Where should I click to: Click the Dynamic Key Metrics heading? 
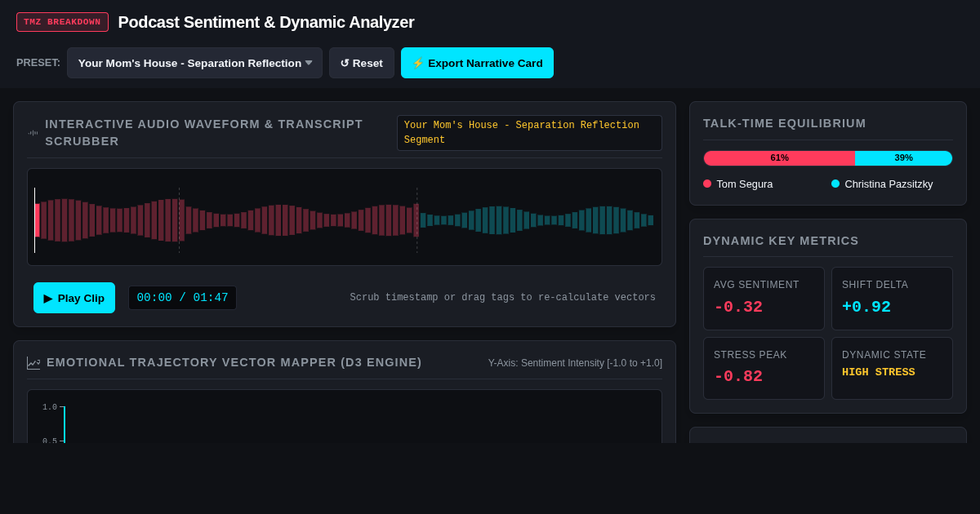(781, 241)
